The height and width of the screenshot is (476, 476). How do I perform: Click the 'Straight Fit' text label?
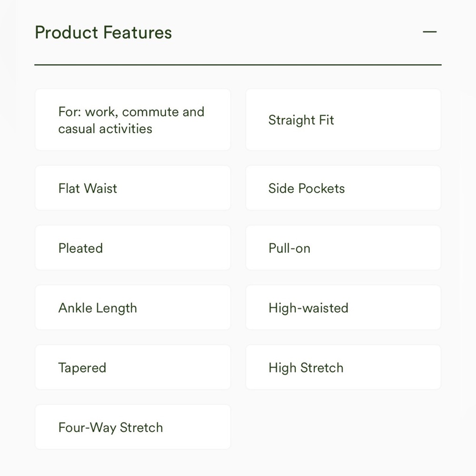tap(301, 120)
